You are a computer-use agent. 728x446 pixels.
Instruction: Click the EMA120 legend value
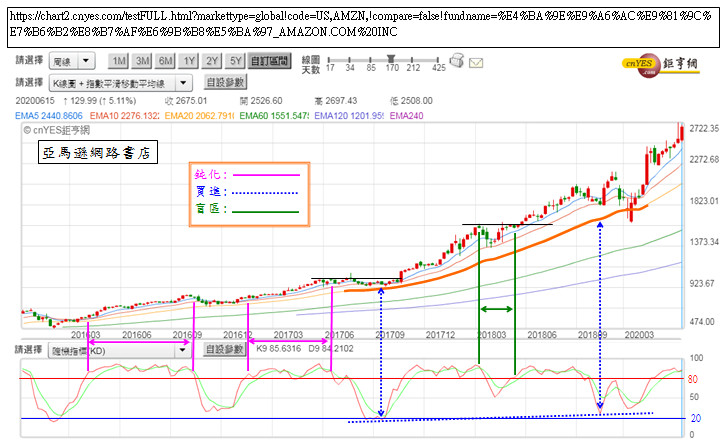[349, 116]
